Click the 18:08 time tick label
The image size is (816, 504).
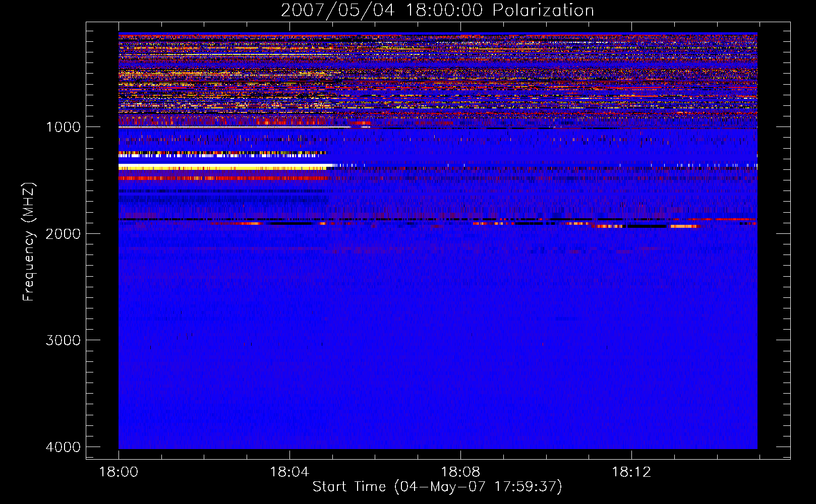point(460,472)
